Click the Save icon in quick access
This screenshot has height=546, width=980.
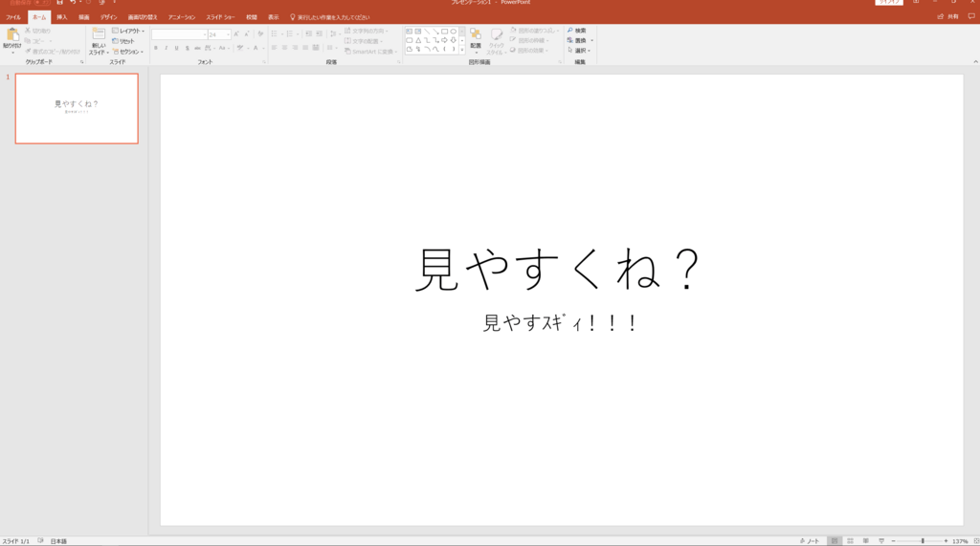click(60, 3)
